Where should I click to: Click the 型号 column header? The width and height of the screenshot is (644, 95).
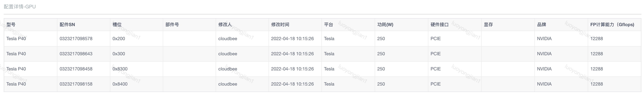pos(11,25)
